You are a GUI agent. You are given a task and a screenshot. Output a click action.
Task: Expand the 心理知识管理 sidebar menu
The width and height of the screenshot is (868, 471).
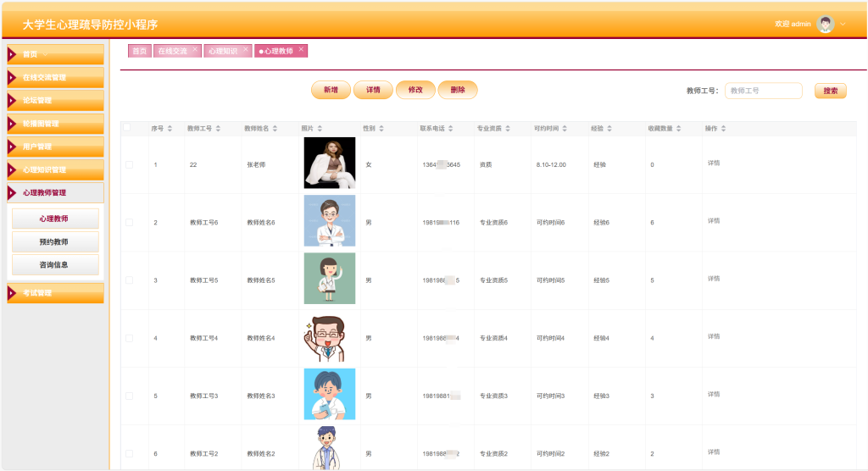(x=55, y=170)
